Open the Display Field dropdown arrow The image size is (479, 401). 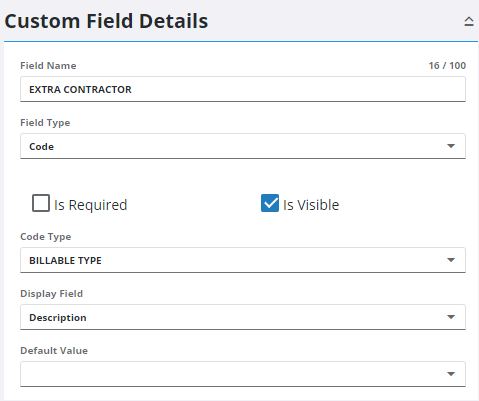(451, 317)
